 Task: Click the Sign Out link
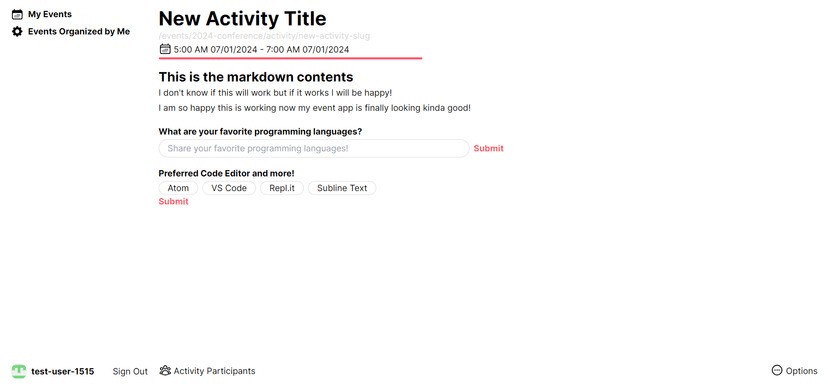[130, 371]
